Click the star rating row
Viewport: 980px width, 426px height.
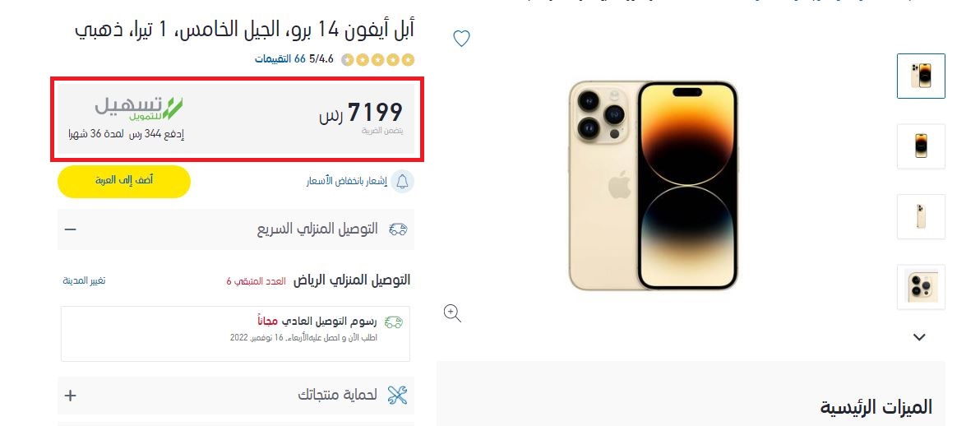377,60
